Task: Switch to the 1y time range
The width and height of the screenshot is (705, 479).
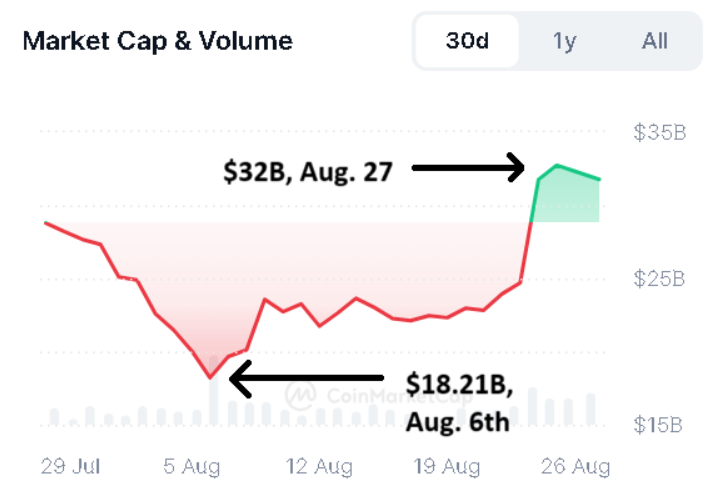Action: tap(565, 41)
